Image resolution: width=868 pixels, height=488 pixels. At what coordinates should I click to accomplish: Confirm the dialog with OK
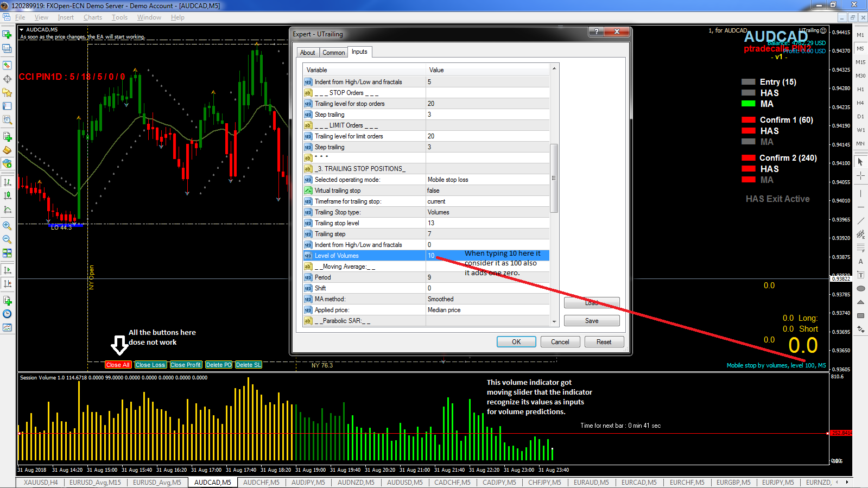tap(516, 342)
